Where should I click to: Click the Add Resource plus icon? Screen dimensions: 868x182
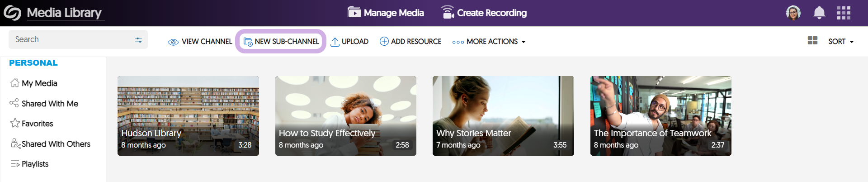tap(384, 41)
